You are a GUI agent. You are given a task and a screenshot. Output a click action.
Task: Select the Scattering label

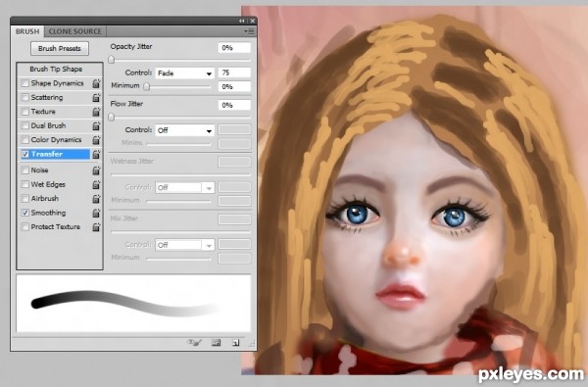[x=47, y=98]
